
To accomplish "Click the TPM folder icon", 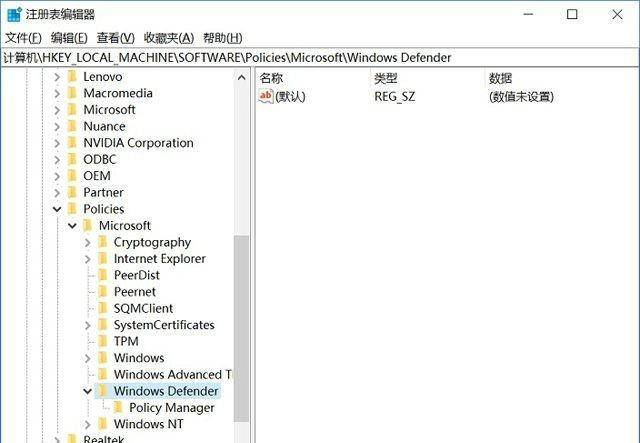I will (x=103, y=341).
